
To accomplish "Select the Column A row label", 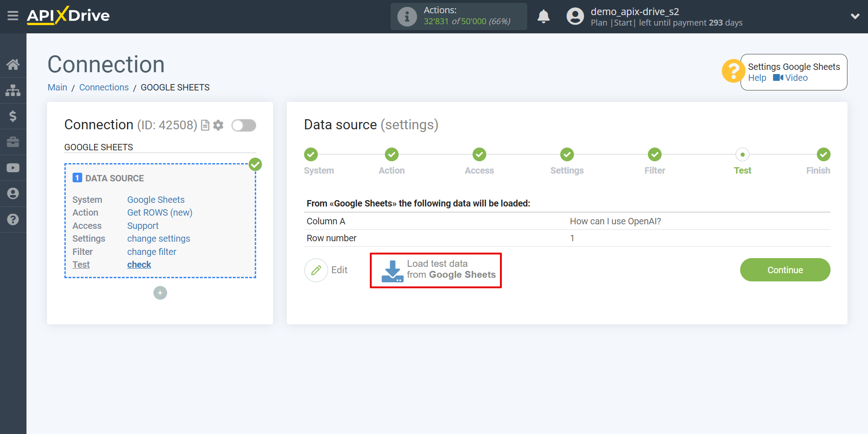I will pos(326,221).
